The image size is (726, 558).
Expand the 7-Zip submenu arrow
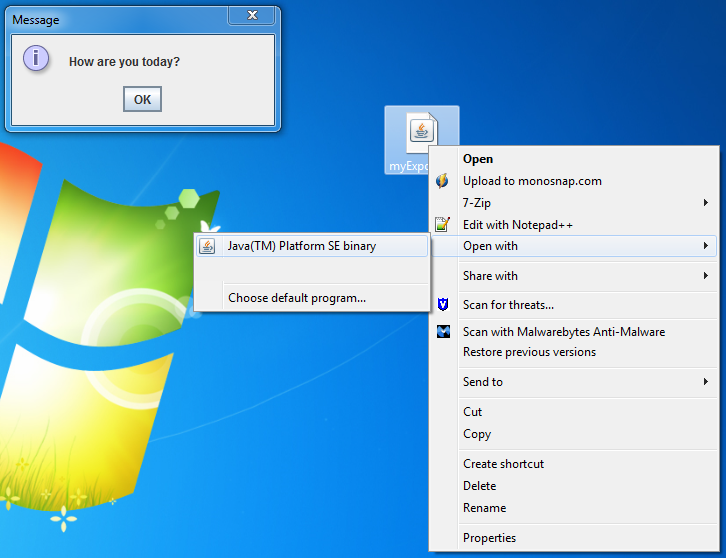pos(706,202)
